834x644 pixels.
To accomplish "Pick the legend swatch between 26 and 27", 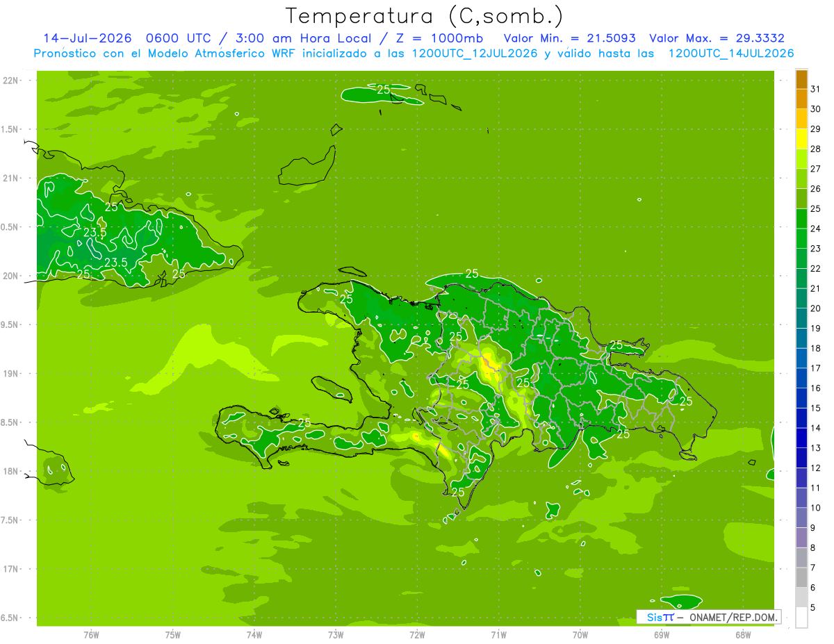I will 801,179.
